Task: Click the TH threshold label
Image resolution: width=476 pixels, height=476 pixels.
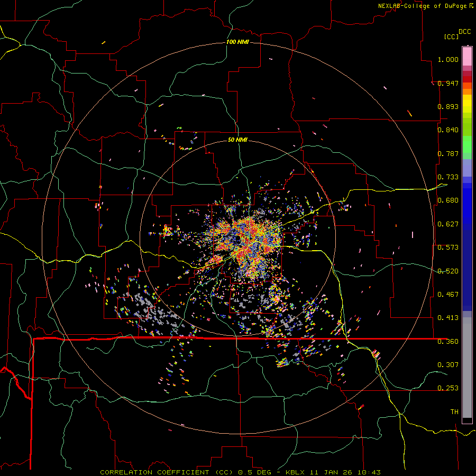Action: (x=454, y=411)
